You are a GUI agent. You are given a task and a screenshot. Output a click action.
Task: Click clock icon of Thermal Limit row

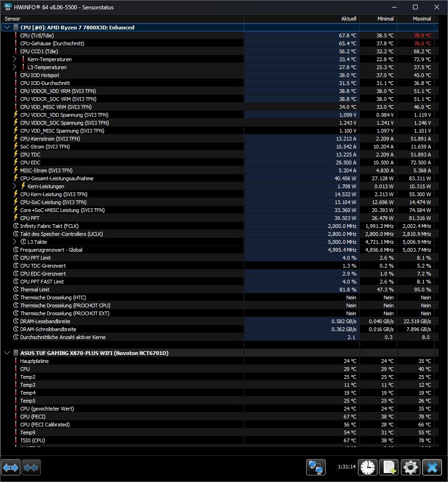16,289
